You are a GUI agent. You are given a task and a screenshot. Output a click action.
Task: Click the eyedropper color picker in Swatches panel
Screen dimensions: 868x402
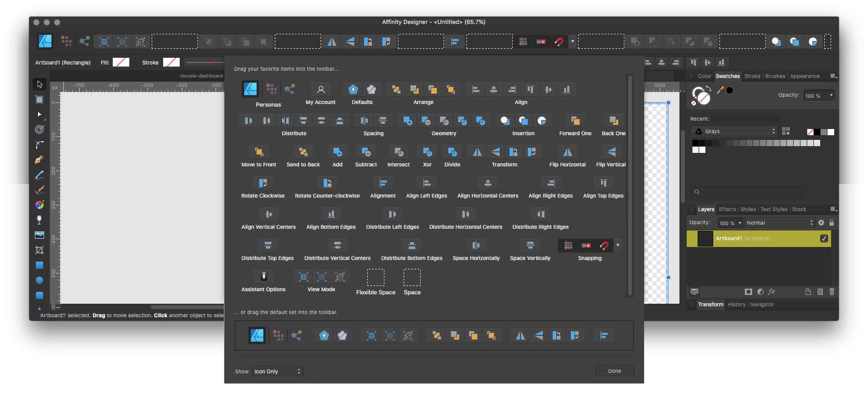coord(720,90)
